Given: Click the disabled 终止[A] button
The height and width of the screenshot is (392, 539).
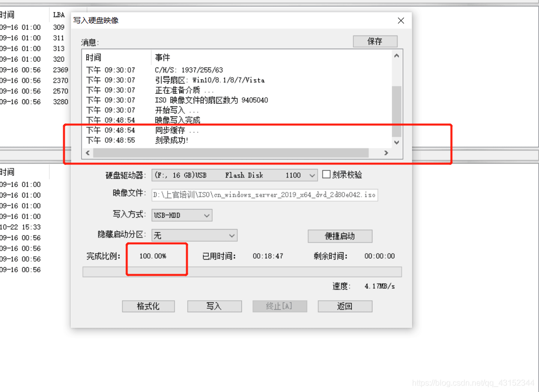Looking at the screenshot, I should point(280,306).
